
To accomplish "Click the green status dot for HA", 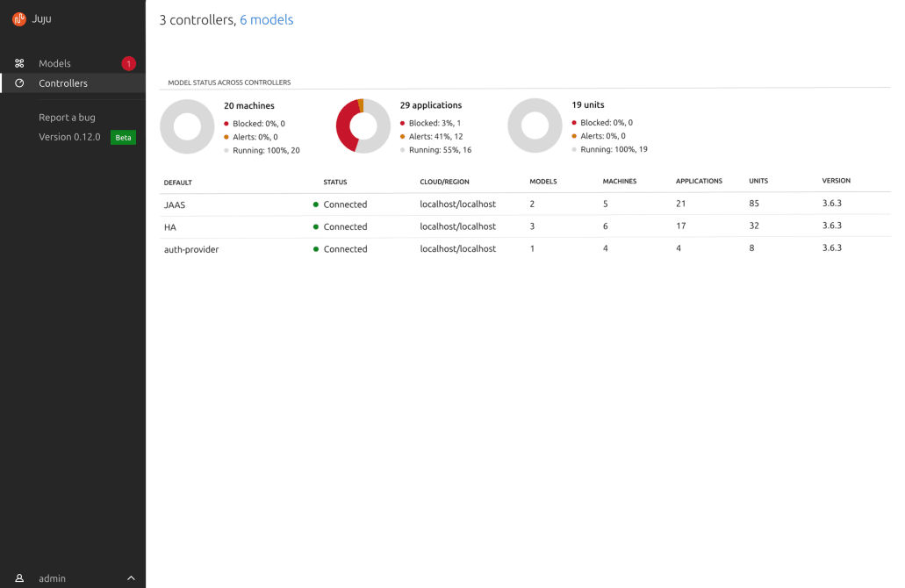I will [316, 226].
